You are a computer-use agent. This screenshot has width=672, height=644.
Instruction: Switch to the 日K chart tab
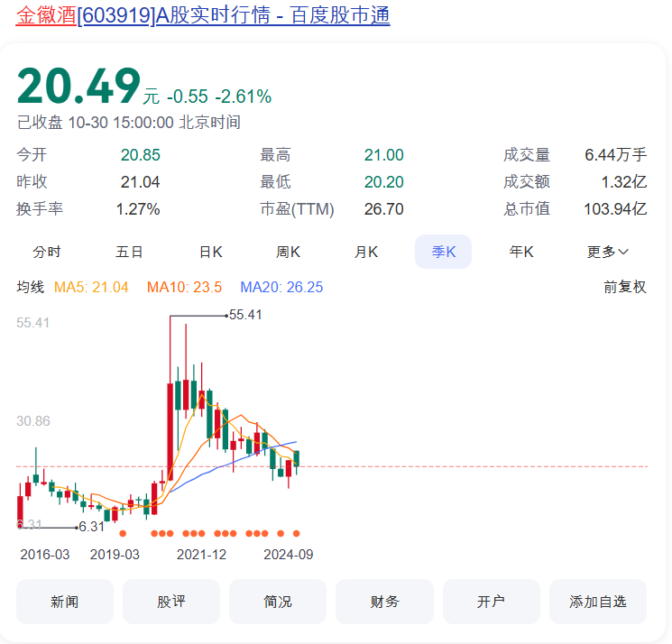pos(211,252)
